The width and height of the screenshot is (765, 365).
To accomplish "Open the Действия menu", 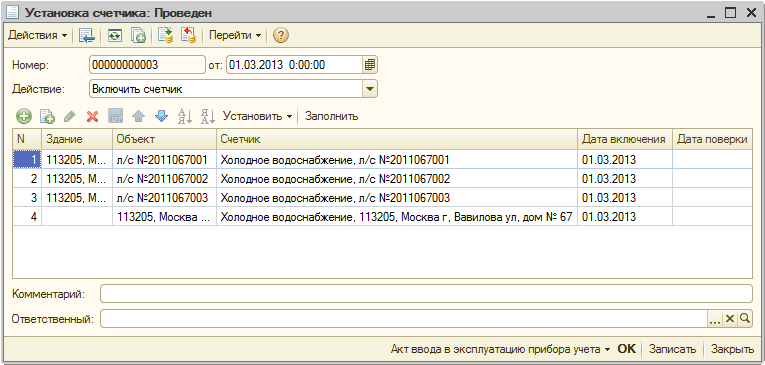I will tap(38, 36).
